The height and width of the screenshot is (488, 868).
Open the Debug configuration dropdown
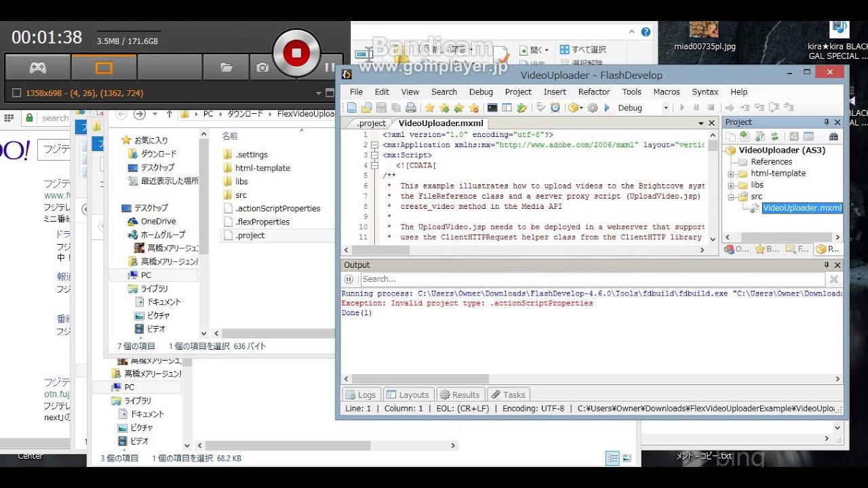[x=665, y=108]
